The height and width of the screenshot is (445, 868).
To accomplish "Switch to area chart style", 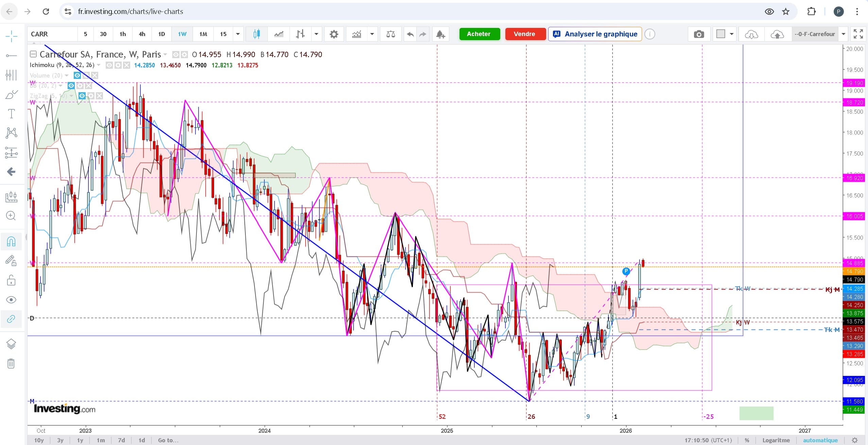I will [279, 34].
